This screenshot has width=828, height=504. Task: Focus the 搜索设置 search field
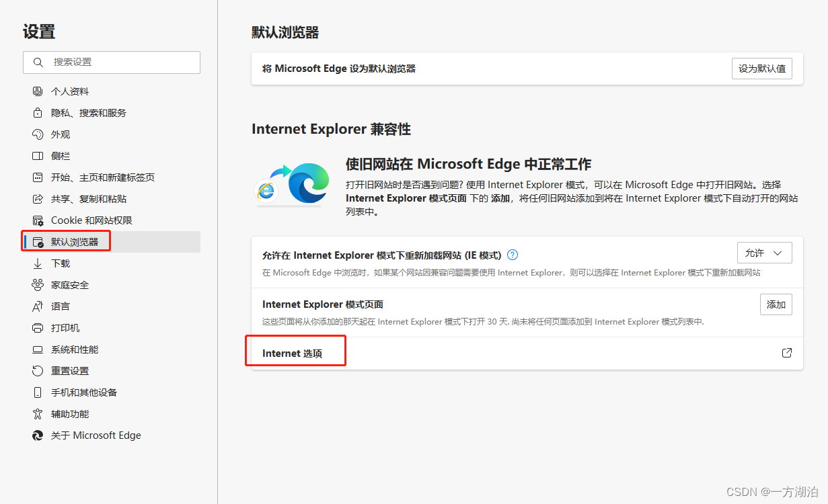[112, 62]
